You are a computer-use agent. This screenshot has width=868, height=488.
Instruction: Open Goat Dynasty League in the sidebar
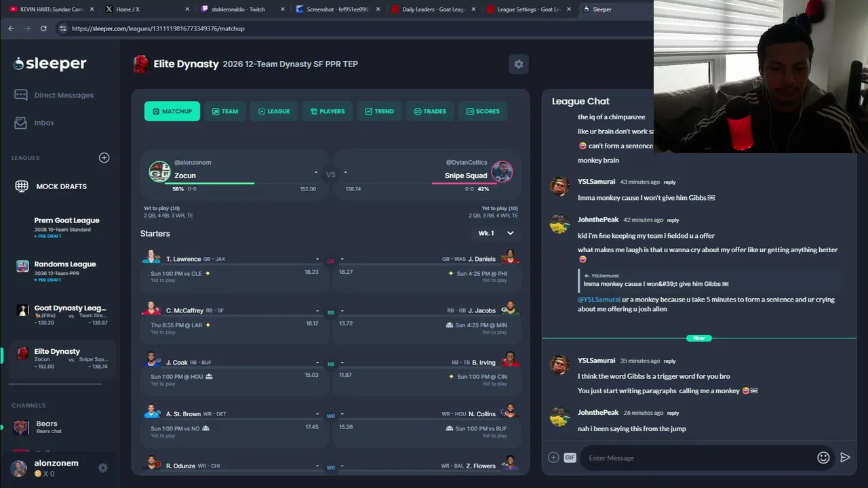point(61,315)
